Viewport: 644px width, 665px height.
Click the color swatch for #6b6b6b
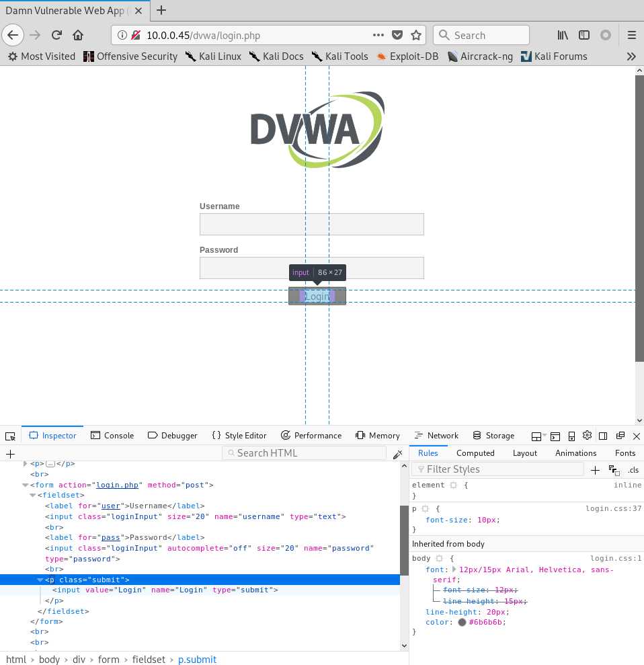[x=462, y=622]
